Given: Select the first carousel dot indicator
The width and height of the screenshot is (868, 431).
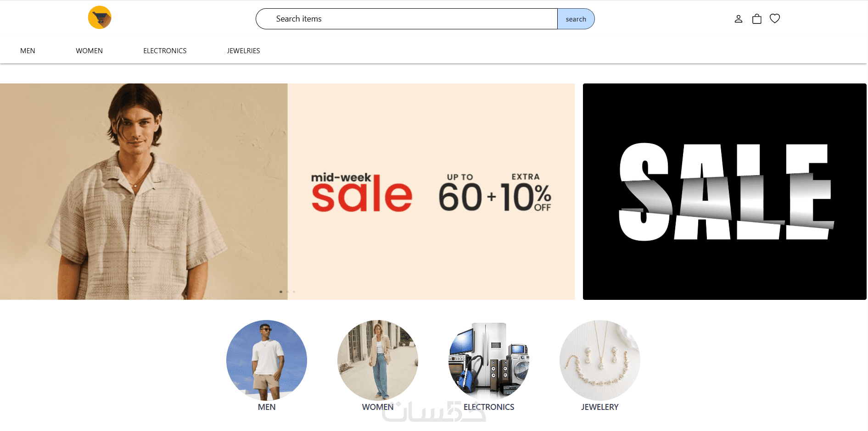Looking at the screenshot, I should [281, 292].
